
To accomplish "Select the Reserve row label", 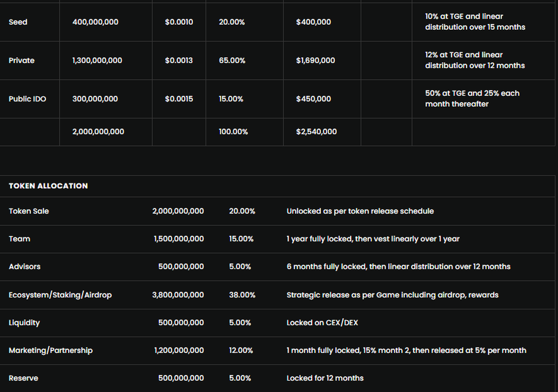I will coord(23,378).
